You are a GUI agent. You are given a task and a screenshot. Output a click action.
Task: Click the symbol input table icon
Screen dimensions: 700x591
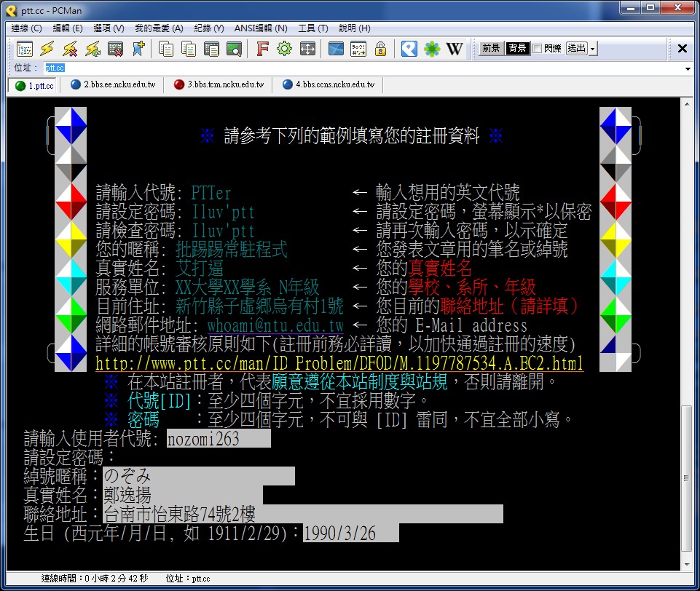[x=358, y=49]
